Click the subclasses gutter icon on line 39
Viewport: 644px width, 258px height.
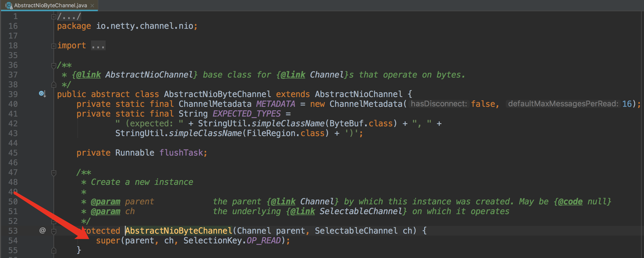click(42, 94)
